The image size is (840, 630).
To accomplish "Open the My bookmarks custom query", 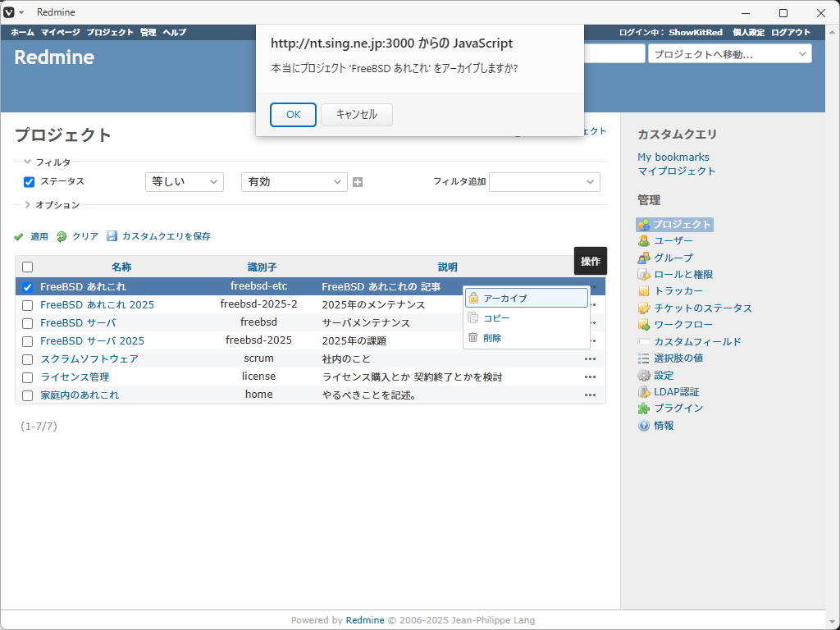I will [x=673, y=157].
